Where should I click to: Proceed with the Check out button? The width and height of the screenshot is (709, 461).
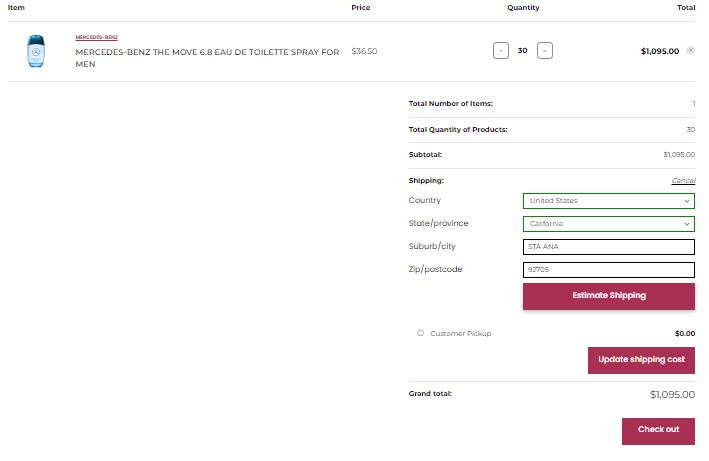pyautogui.click(x=658, y=431)
